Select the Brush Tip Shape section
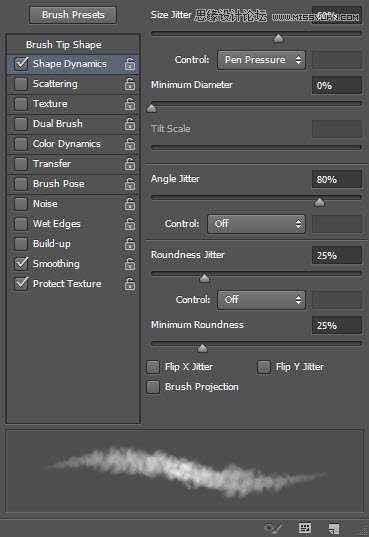Image resolution: width=369 pixels, height=537 pixels. click(x=64, y=45)
